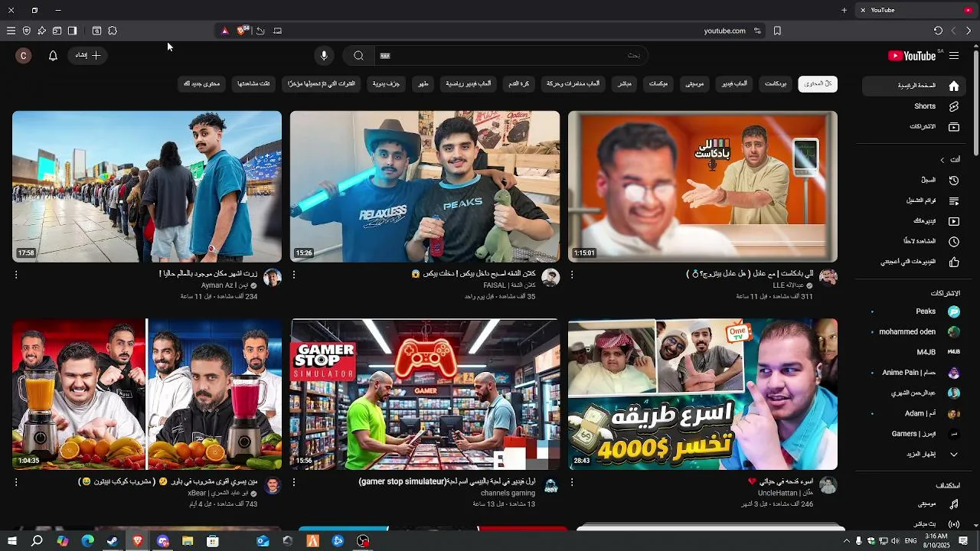Open the 1:15:01 podcast video thumbnail
The image size is (980, 551).
(x=703, y=187)
